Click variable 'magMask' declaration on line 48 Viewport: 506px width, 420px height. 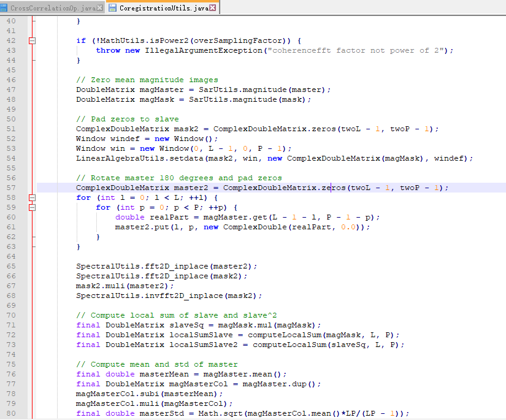(x=157, y=99)
